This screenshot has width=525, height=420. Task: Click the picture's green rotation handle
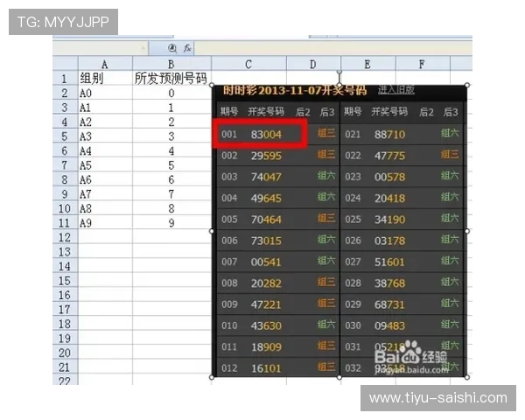[x=339, y=72]
